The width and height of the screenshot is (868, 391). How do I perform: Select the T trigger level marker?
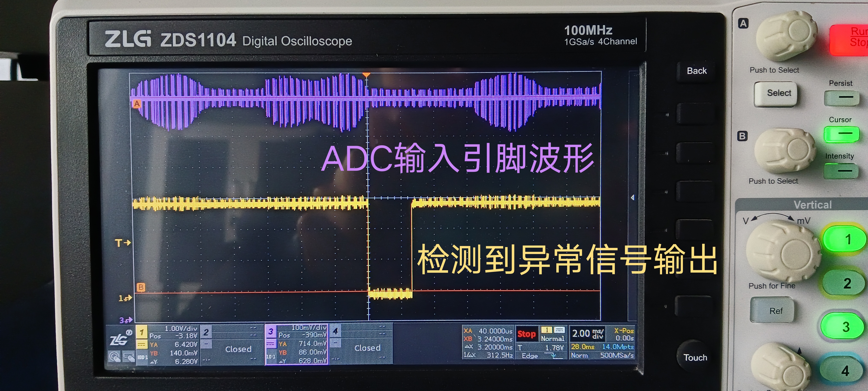point(123,243)
